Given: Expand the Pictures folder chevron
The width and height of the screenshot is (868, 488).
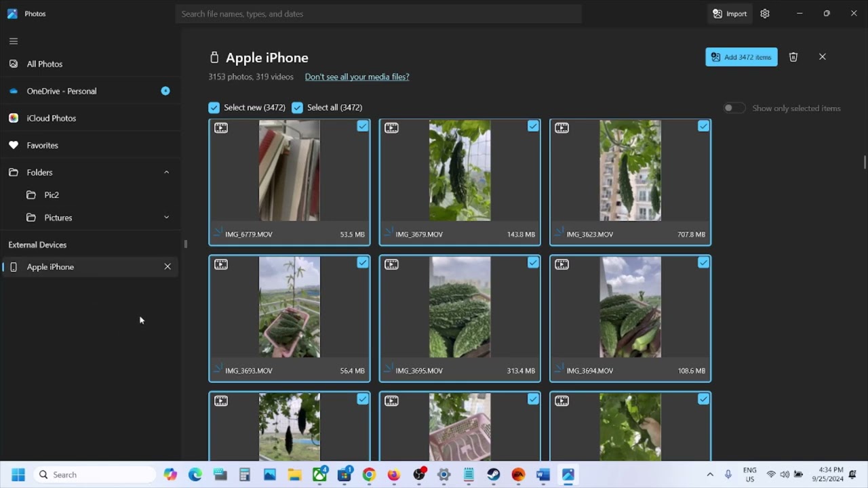Looking at the screenshot, I should click(x=166, y=218).
